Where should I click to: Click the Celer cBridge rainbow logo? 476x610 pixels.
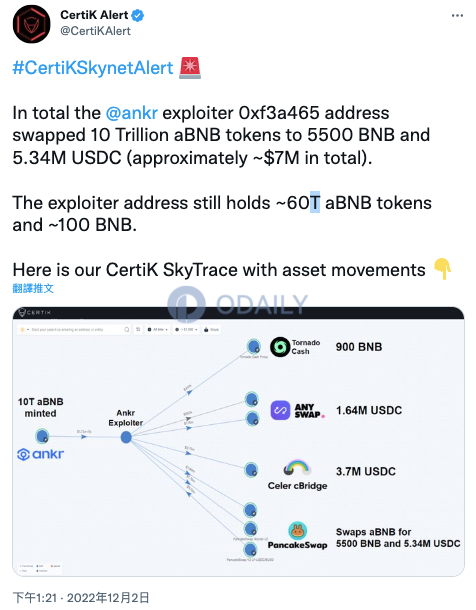pos(298,468)
